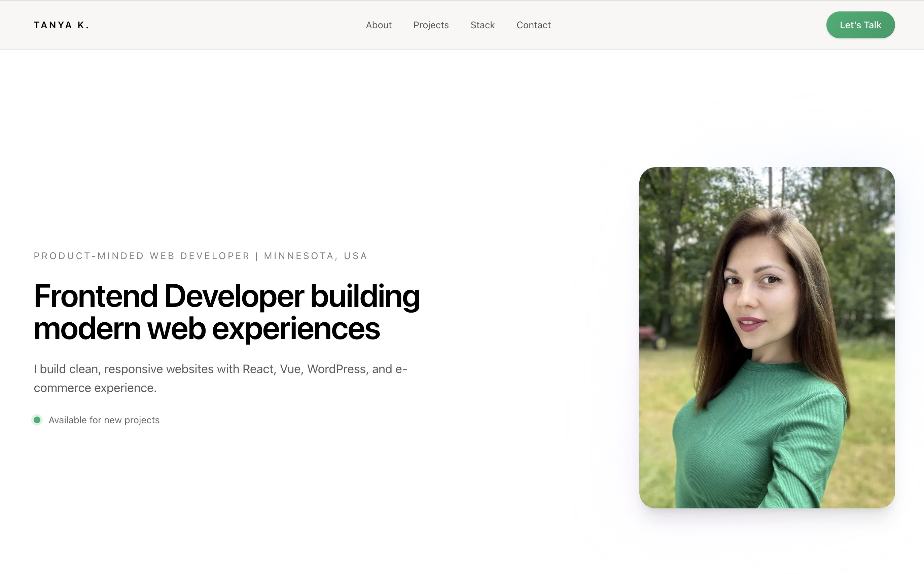The width and height of the screenshot is (924, 574).
Task: Open the About navigation link
Action: click(379, 25)
